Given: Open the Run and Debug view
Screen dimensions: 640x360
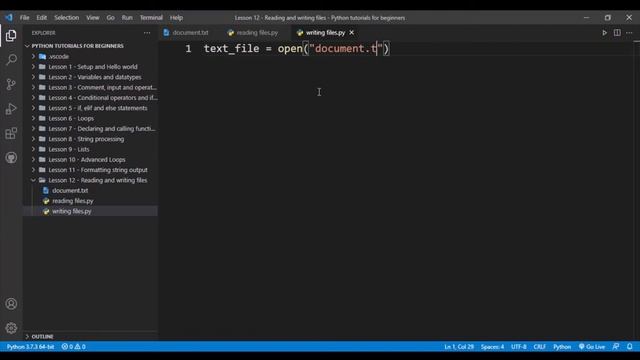Looking at the screenshot, I should pyautogui.click(x=11, y=109).
